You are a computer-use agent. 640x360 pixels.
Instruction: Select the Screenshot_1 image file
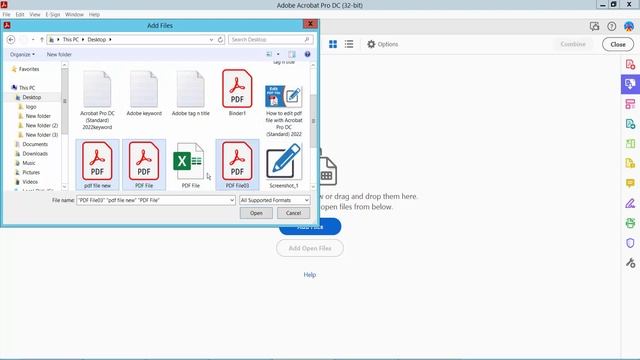pos(284,162)
